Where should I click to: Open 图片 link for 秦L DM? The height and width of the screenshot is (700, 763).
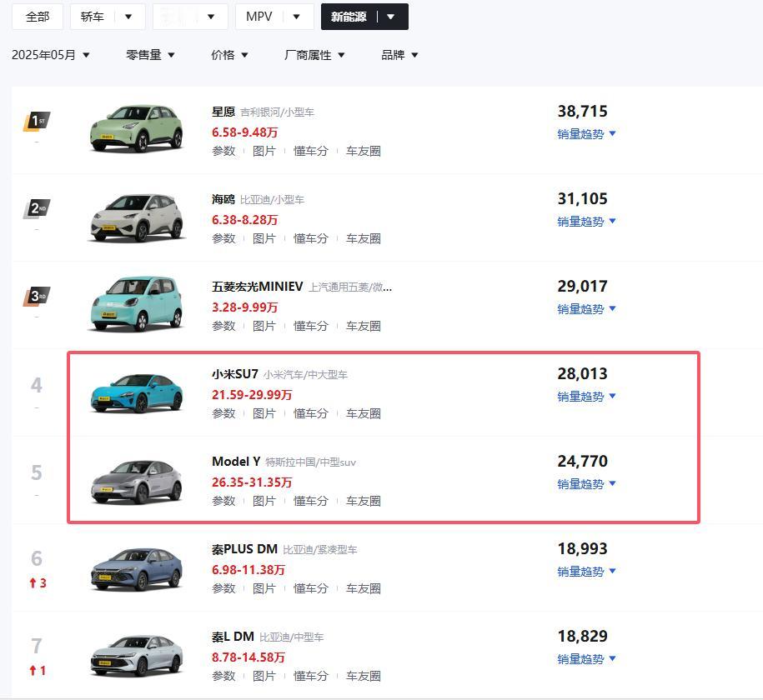coord(264,676)
